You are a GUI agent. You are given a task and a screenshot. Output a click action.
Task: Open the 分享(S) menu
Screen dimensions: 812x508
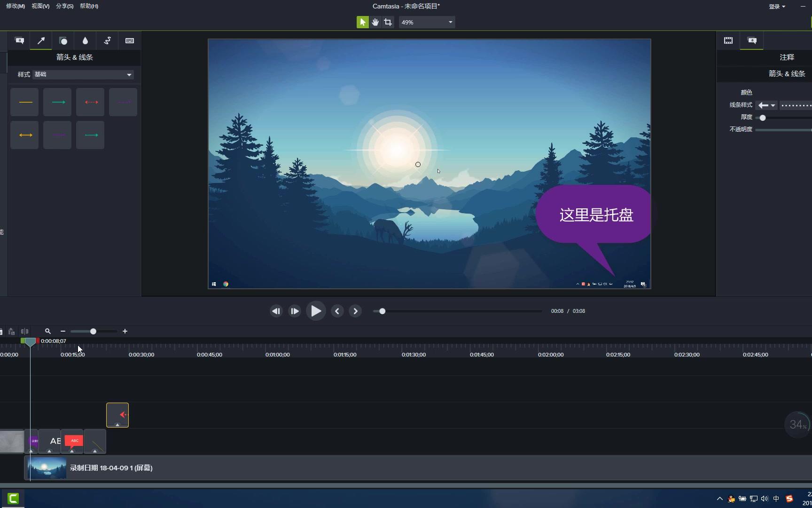[x=64, y=6]
